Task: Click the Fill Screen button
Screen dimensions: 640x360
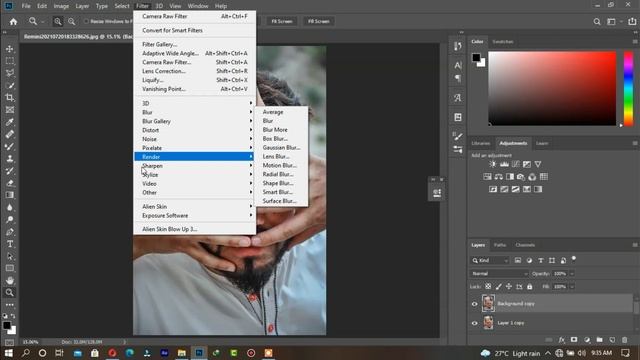Action: tap(318, 21)
